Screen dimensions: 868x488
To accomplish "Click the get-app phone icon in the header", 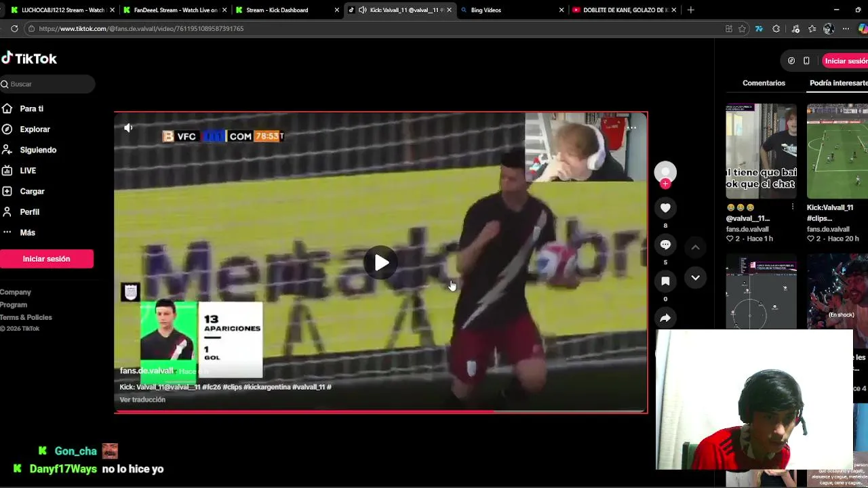I will tap(806, 61).
